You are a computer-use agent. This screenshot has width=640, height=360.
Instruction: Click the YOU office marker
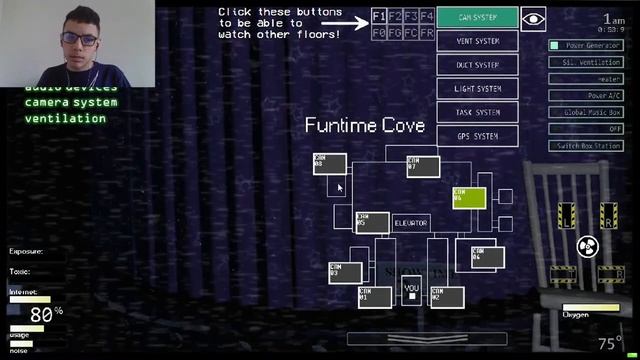pyautogui.click(x=411, y=291)
